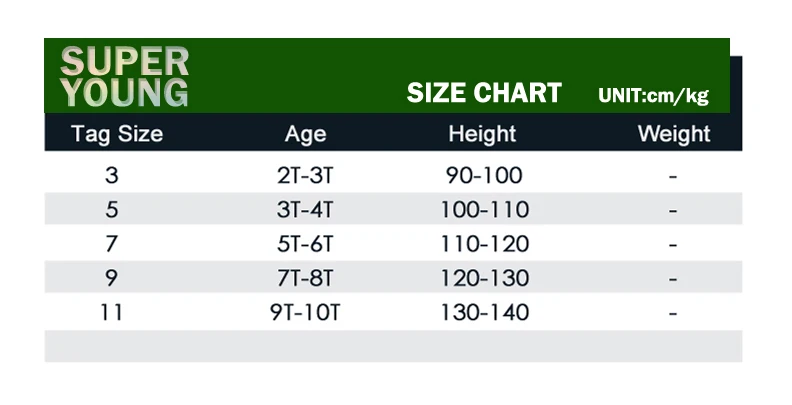The height and width of the screenshot is (405, 792).
Task: Select the Weight column header
Action: click(674, 134)
